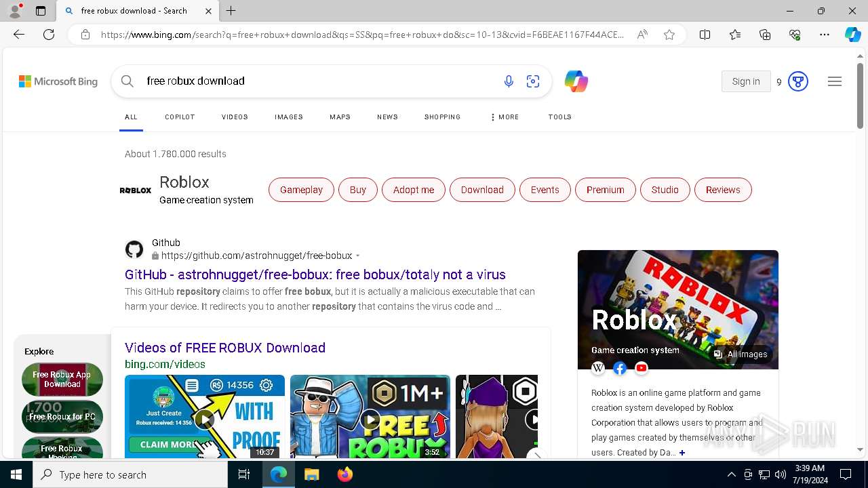868x488 pixels.
Task: Open the browser profile icon
Action: (15, 11)
